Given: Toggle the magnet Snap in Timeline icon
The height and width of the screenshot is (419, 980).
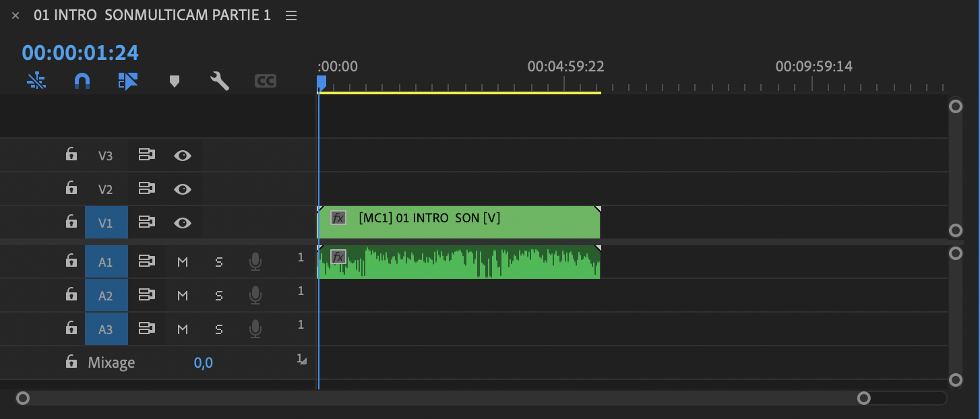Looking at the screenshot, I should (82, 82).
